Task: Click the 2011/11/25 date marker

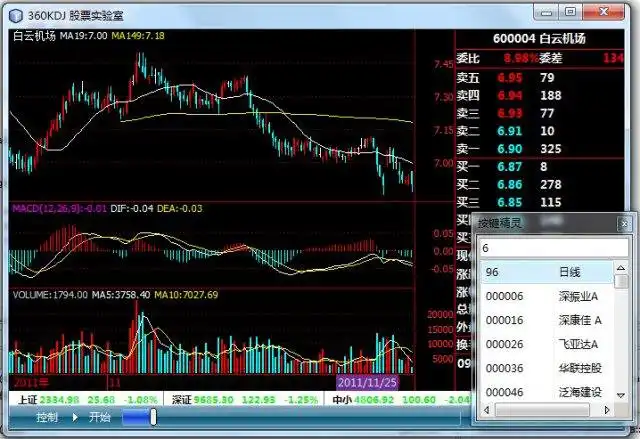Action: 367,383
